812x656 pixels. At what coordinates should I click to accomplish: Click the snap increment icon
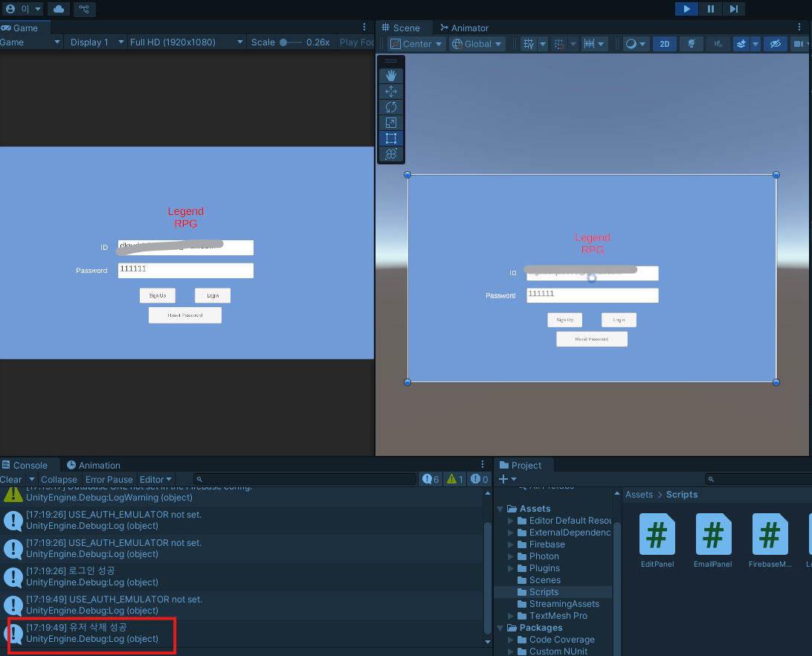pyautogui.click(x=590, y=44)
